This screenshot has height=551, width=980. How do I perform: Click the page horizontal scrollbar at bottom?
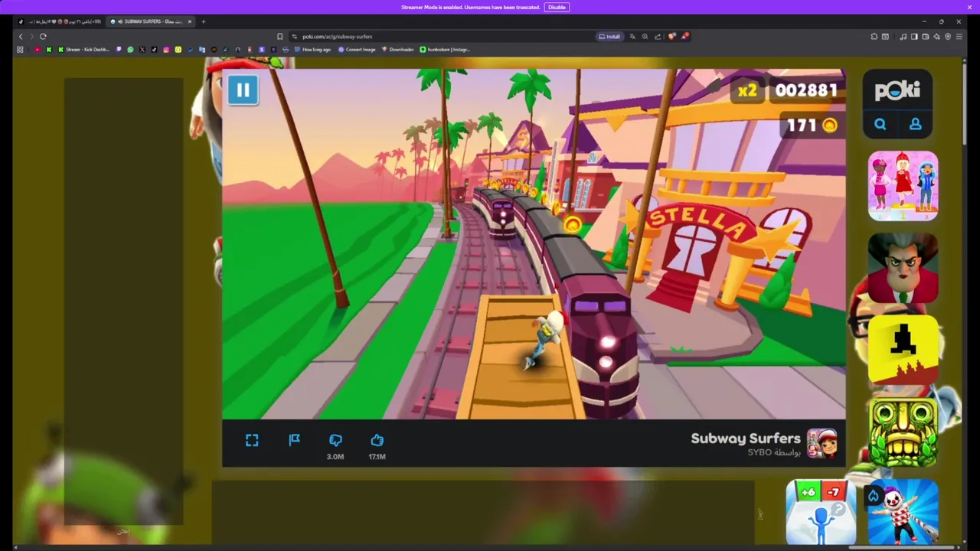pyautogui.click(x=902, y=546)
